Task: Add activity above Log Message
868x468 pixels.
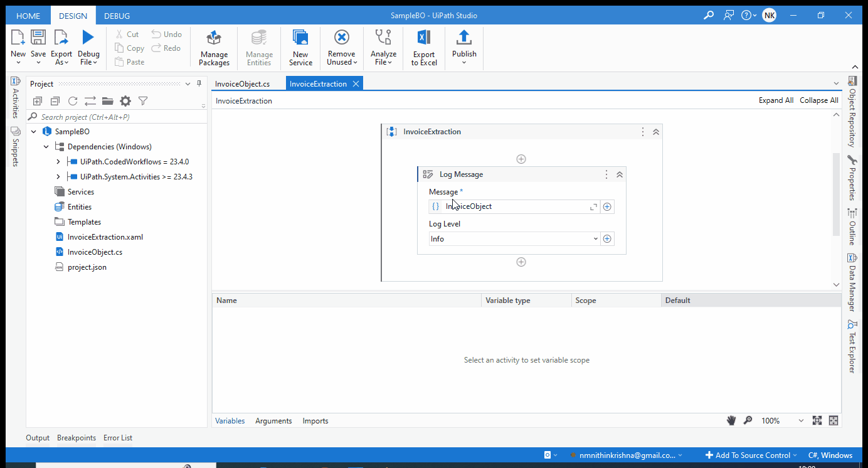Action: point(521,159)
